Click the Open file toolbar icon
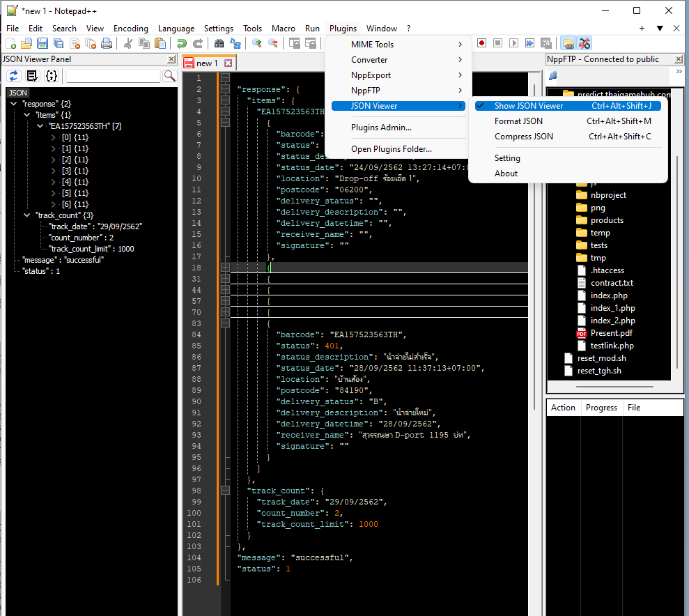The height and width of the screenshot is (616, 689). [x=26, y=43]
